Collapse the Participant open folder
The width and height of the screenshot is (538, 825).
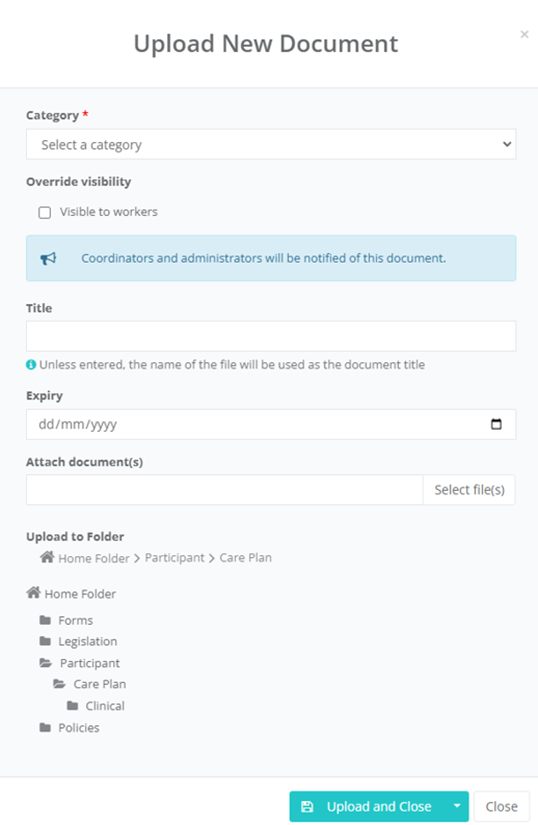click(46, 663)
